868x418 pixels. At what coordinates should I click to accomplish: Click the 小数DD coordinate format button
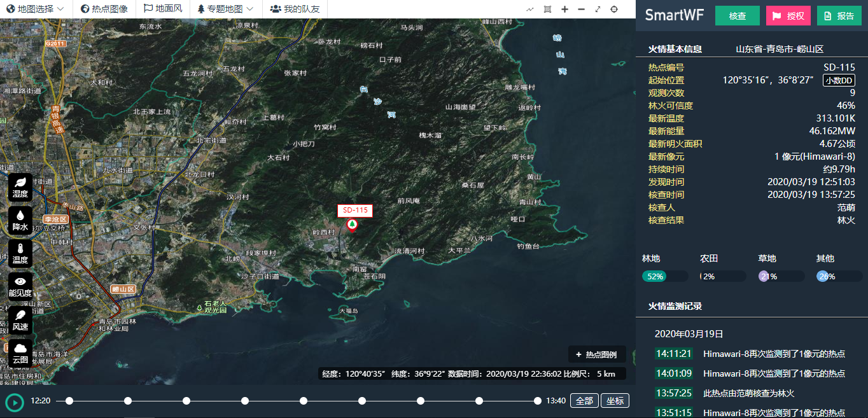[839, 80]
